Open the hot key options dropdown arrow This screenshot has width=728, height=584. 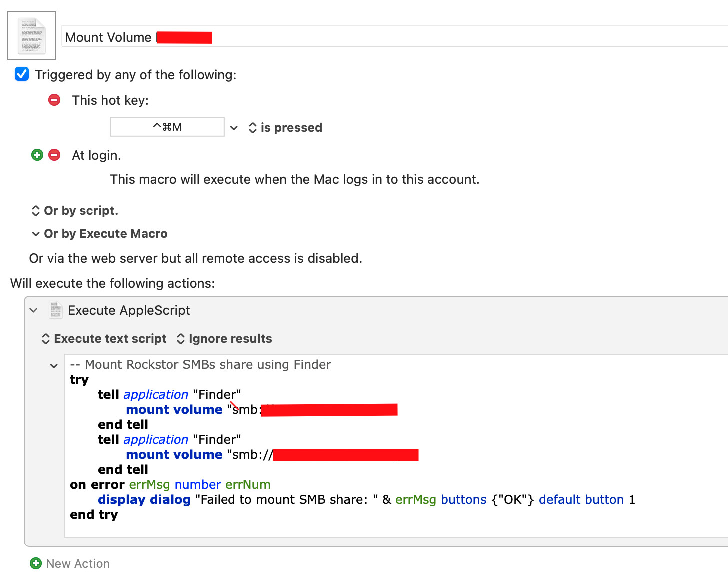tap(234, 128)
